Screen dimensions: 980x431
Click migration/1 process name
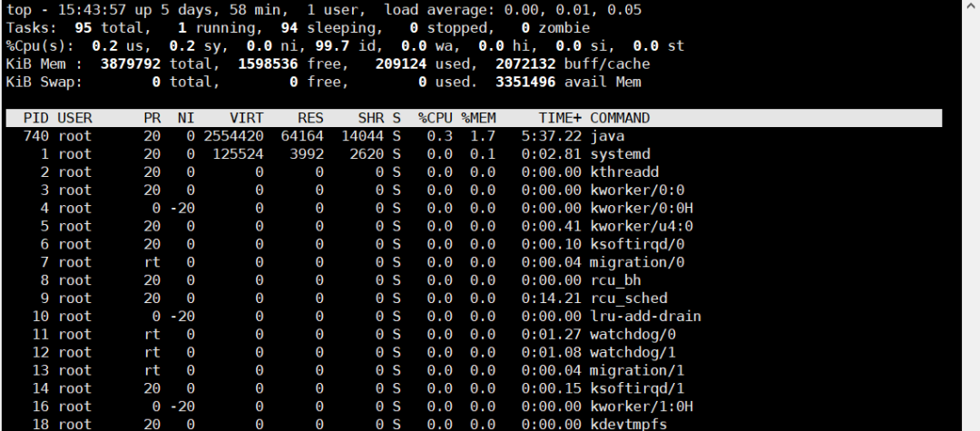point(638,370)
